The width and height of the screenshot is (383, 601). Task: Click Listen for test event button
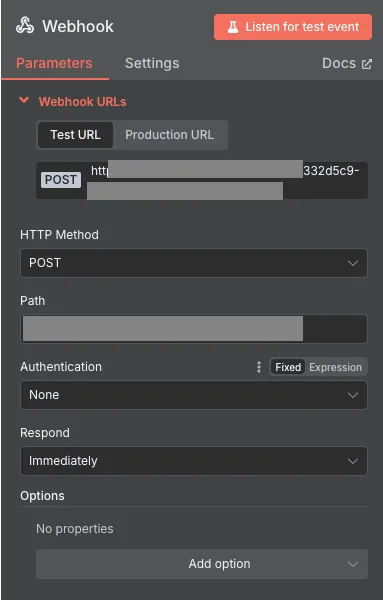click(293, 27)
